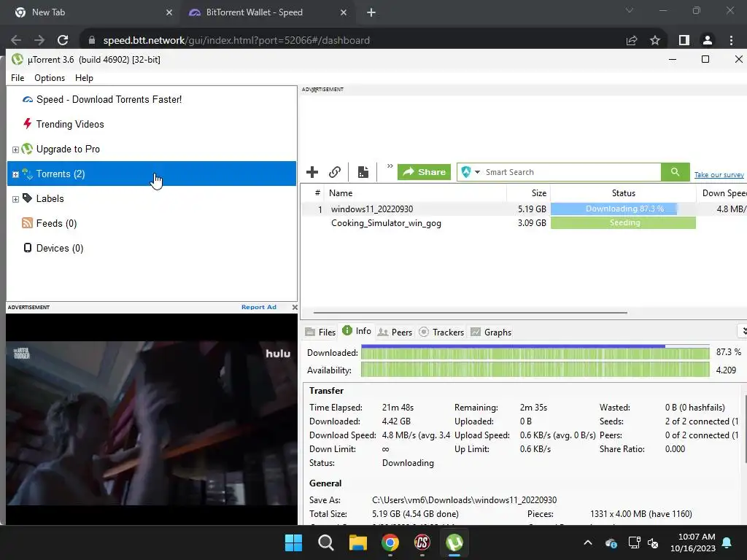747x560 pixels.
Task: Open File Explorer from taskbar
Action: (x=357, y=542)
